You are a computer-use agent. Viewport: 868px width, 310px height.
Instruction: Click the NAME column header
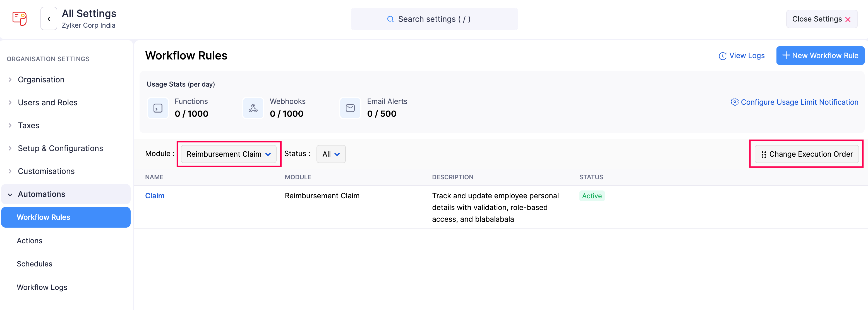click(154, 177)
